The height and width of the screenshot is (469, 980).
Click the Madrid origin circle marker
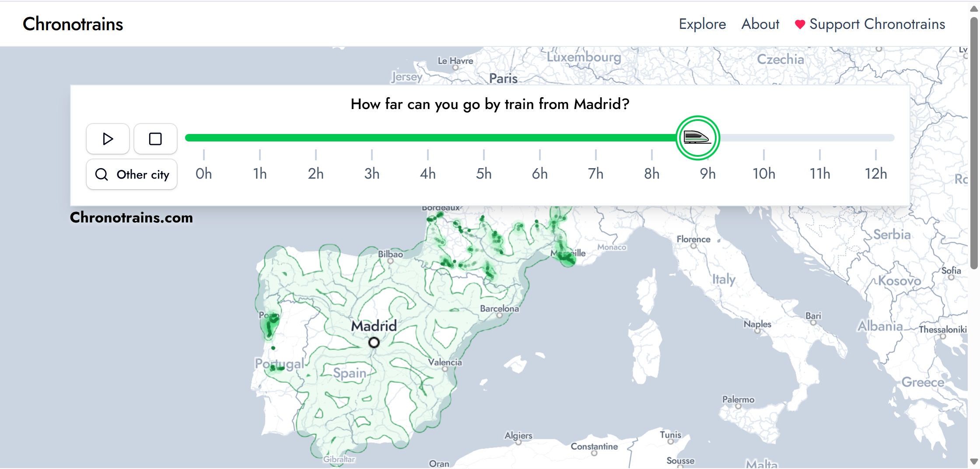[374, 342]
